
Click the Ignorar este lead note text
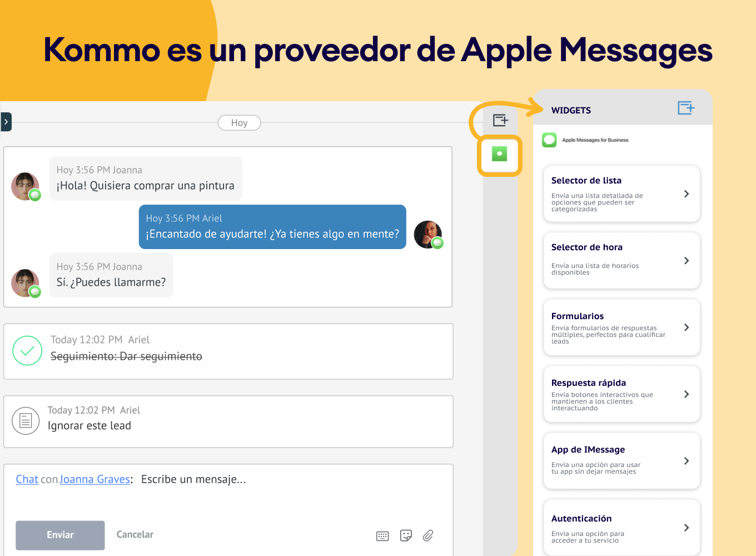pos(89,426)
